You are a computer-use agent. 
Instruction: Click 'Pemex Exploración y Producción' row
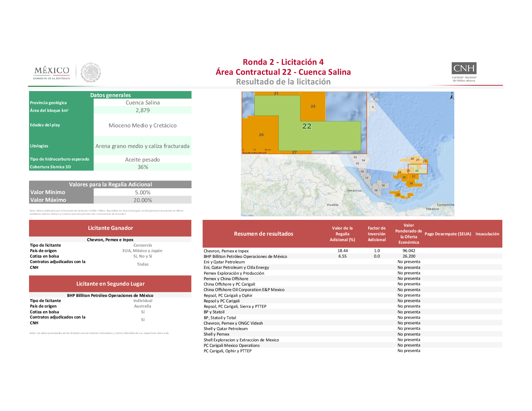[352, 273]
